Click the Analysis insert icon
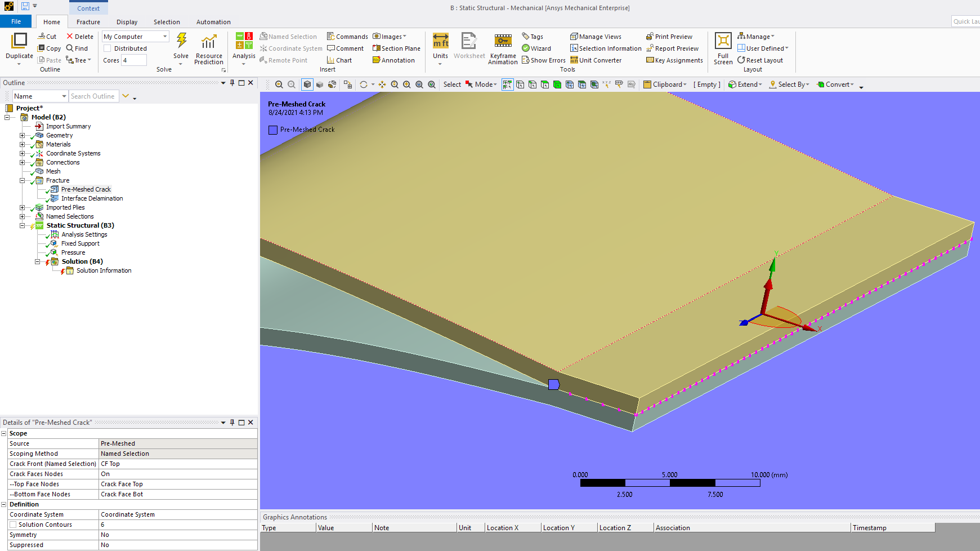980x551 pixels. (244, 41)
